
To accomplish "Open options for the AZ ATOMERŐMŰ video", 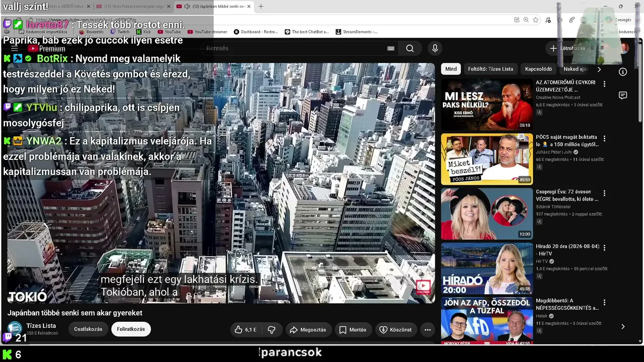I will tap(604, 84).
